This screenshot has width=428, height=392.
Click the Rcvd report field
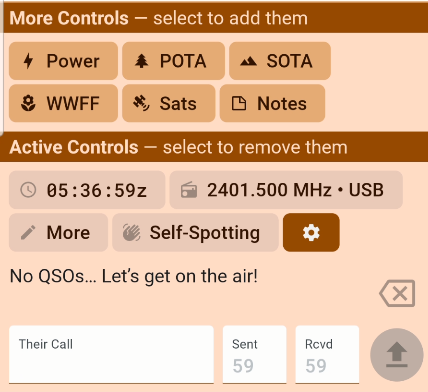pyautogui.click(x=327, y=355)
